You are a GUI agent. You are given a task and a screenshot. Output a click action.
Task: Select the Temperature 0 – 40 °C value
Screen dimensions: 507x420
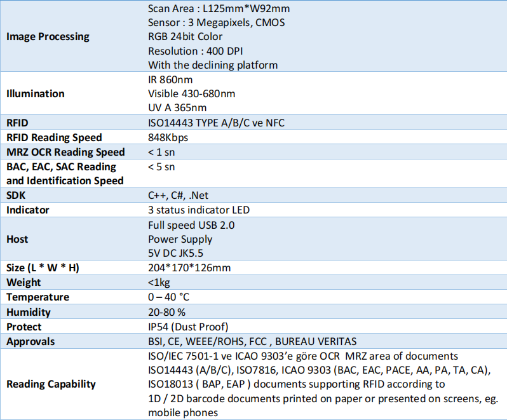pyautogui.click(x=168, y=297)
